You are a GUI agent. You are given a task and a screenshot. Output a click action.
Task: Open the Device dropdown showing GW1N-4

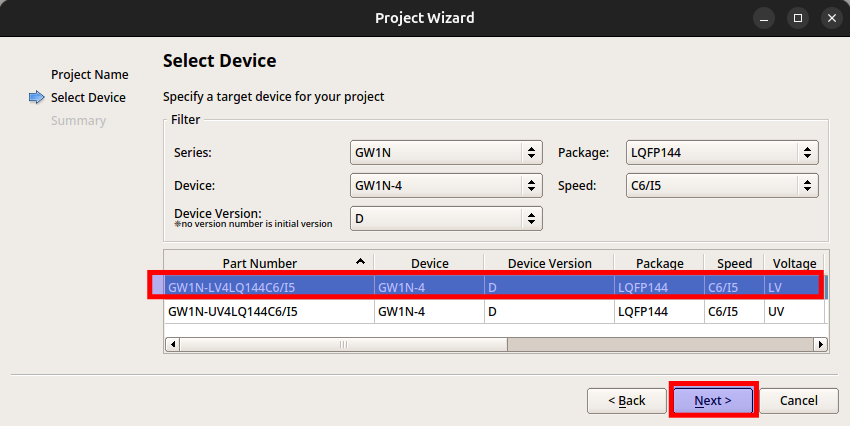tap(446, 185)
